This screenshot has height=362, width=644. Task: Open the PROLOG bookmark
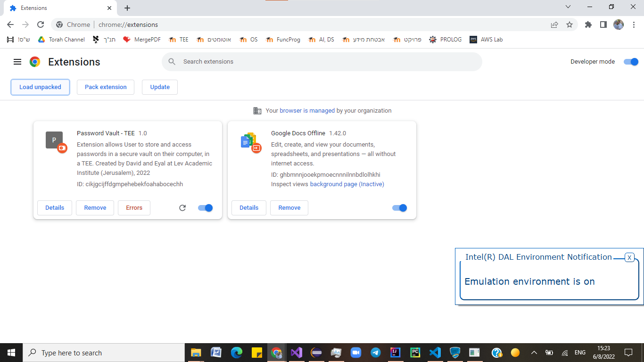pyautogui.click(x=445, y=40)
